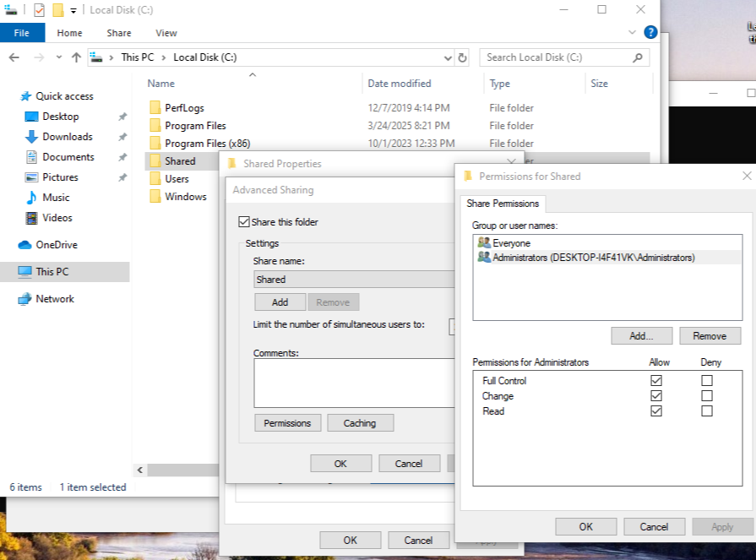The width and height of the screenshot is (756, 560).
Task: Click the New folder quick access icon
Action: 57,9
